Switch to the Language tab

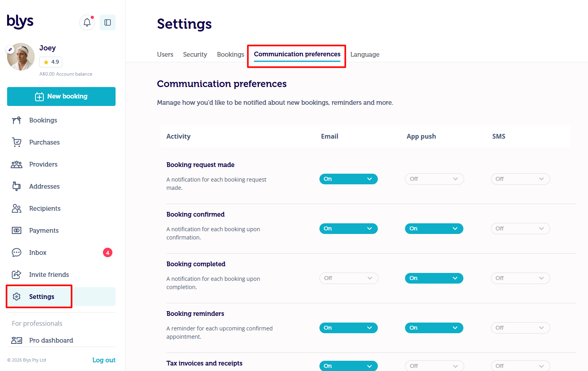pyautogui.click(x=365, y=54)
